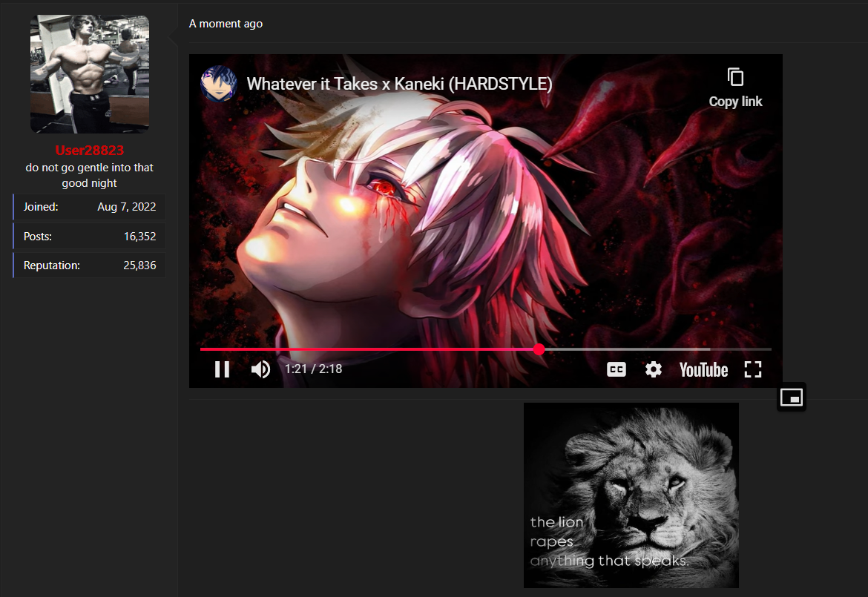Click the Joined date Aug 7, 2022
Screen dimensions: 868x597
click(x=127, y=207)
